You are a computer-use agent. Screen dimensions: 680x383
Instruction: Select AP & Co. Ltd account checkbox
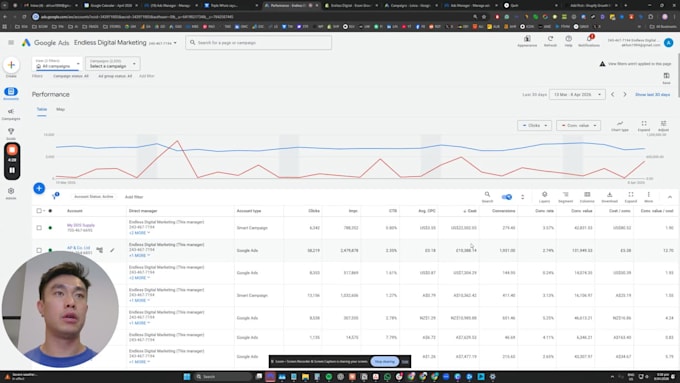point(39,250)
